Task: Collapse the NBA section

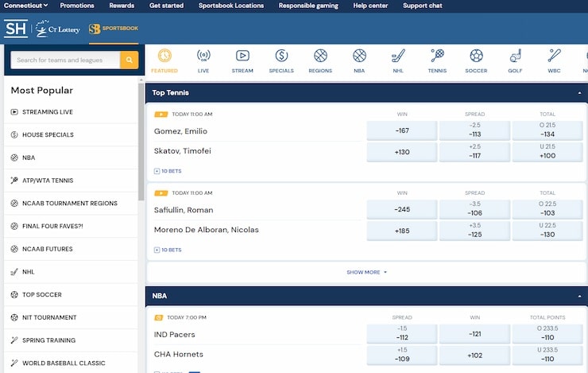Action: [x=579, y=296]
